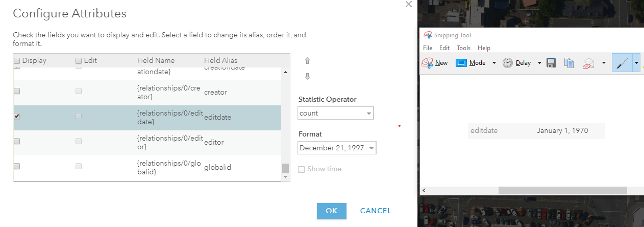
Task: Expand the Mode dropdown arrow
Action: (x=494, y=63)
